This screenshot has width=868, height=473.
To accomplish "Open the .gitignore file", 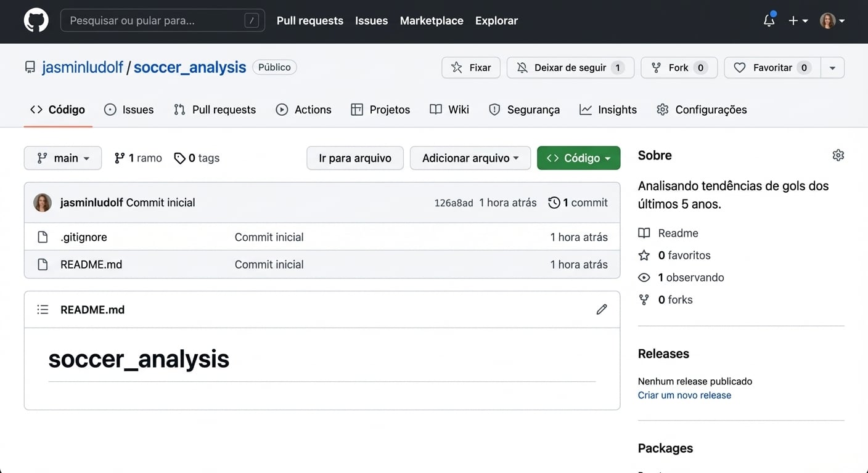I will tap(84, 237).
